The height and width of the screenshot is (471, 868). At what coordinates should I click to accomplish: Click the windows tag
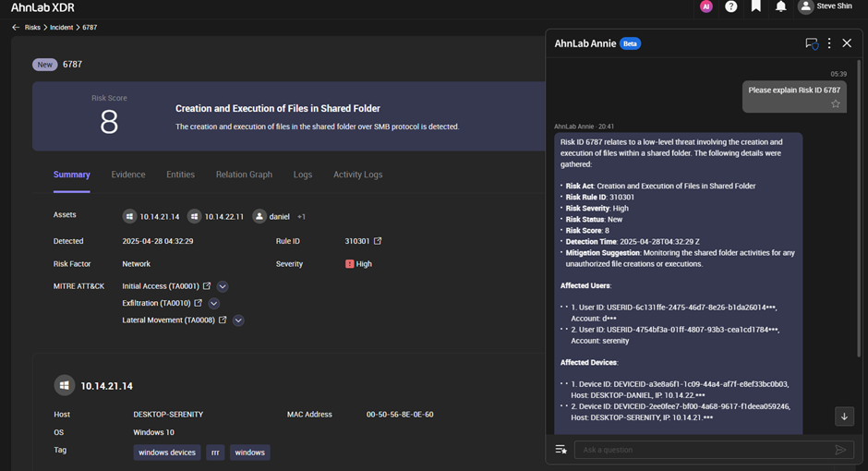tap(249, 453)
